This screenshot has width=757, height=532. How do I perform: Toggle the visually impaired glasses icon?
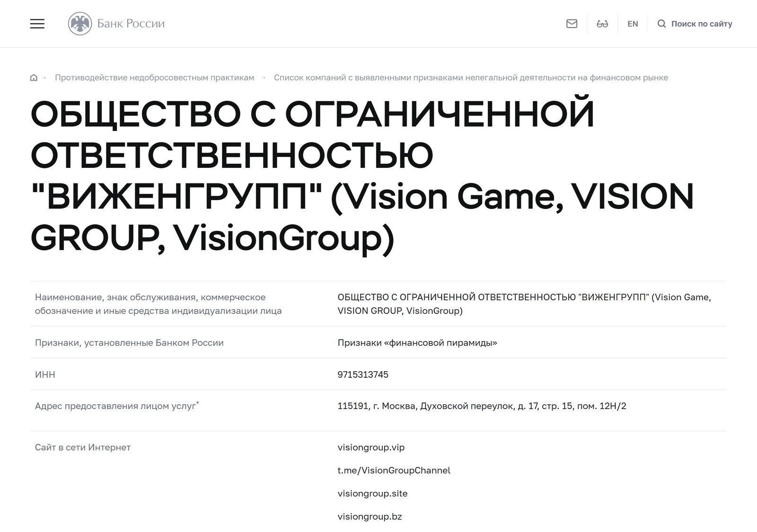point(602,24)
